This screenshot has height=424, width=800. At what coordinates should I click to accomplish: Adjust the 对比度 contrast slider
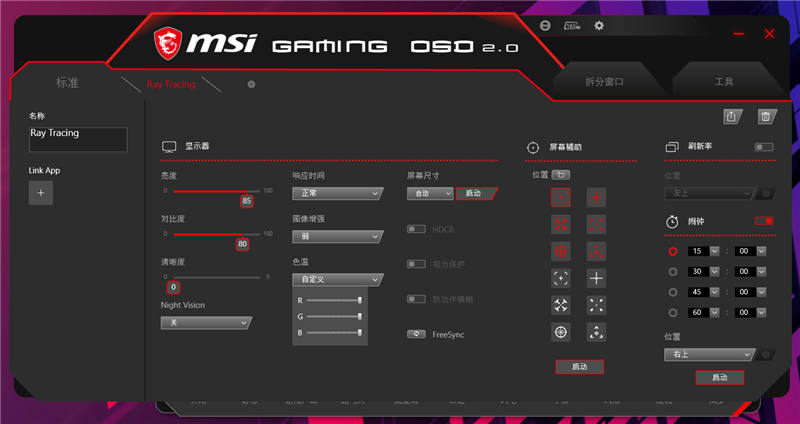[x=216, y=234]
